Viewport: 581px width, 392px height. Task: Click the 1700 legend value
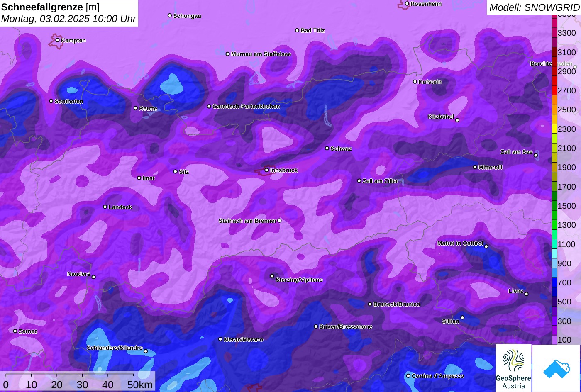click(567, 187)
